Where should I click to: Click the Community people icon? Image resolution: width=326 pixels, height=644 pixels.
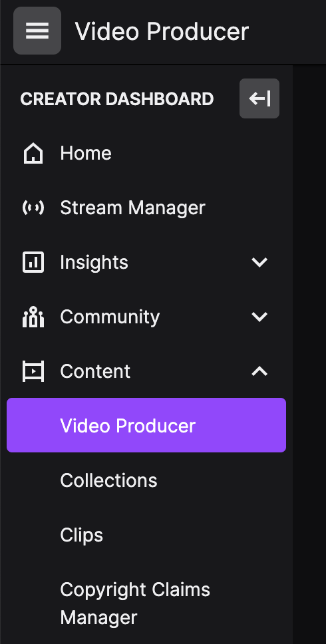(33, 317)
